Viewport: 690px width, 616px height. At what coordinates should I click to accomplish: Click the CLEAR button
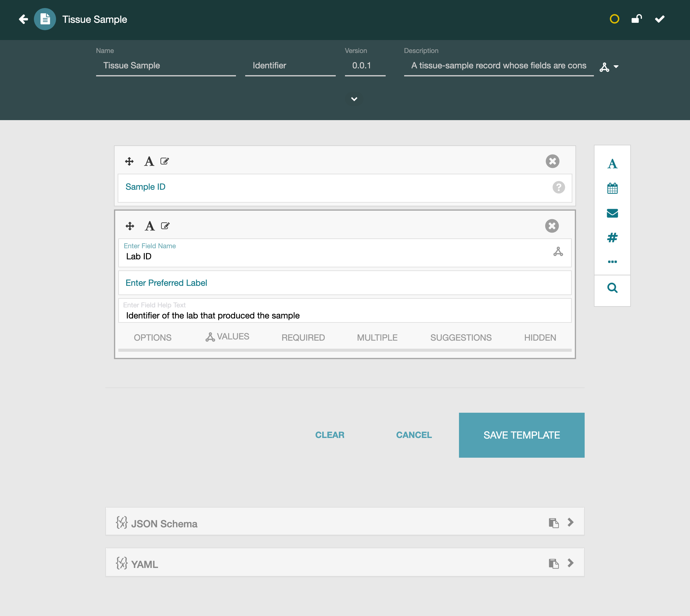(329, 435)
